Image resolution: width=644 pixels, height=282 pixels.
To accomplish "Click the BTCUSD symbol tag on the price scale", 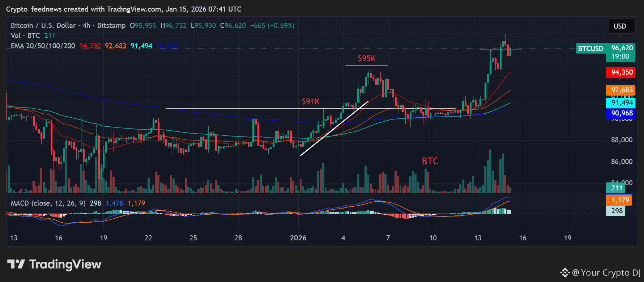I will (590, 49).
